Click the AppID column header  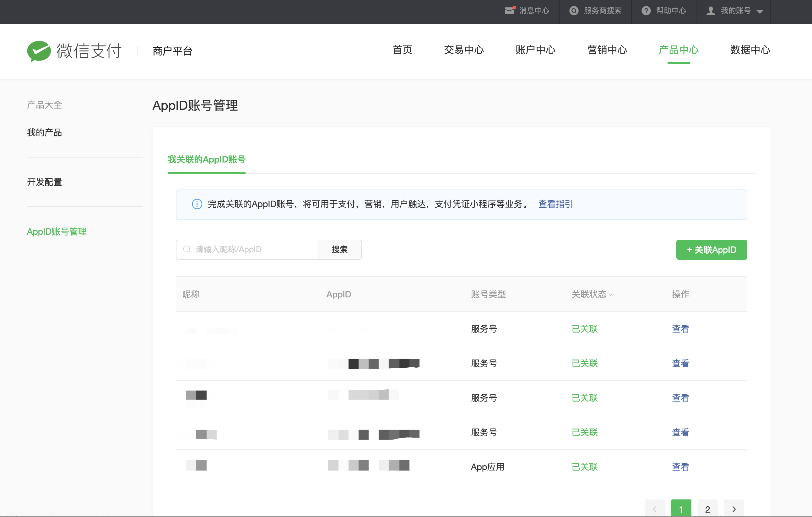point(338,294)
